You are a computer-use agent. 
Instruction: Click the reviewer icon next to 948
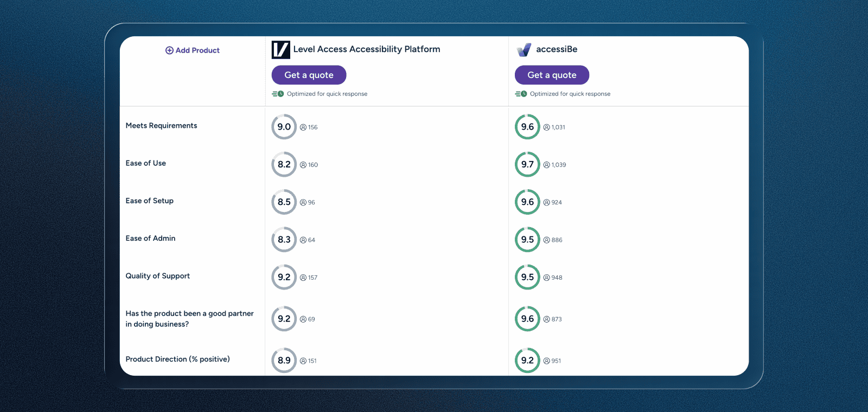(x=545, y=277)
